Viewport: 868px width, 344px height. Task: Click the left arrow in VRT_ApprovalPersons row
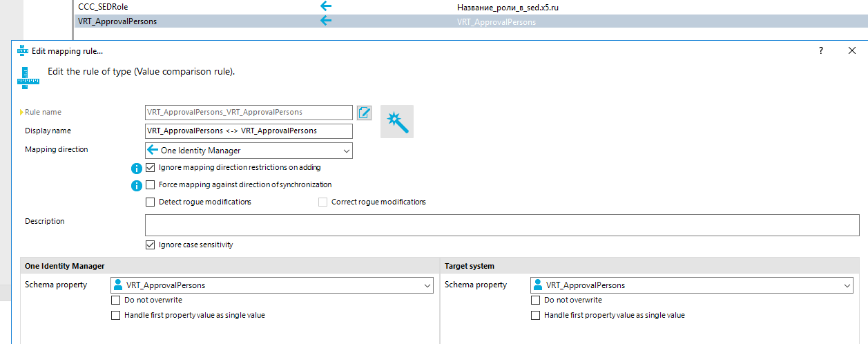[326, 21]
